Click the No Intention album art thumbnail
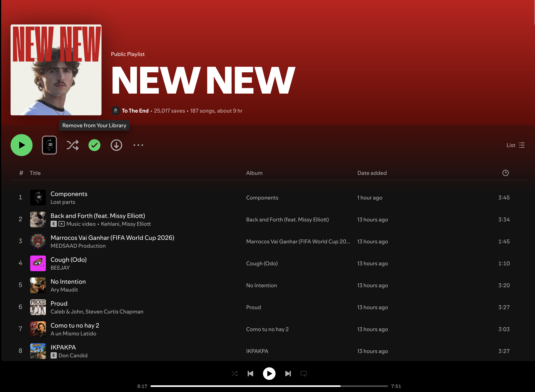Screen dimensions: 535x392 pyautogui.click(x=38, y=285)
